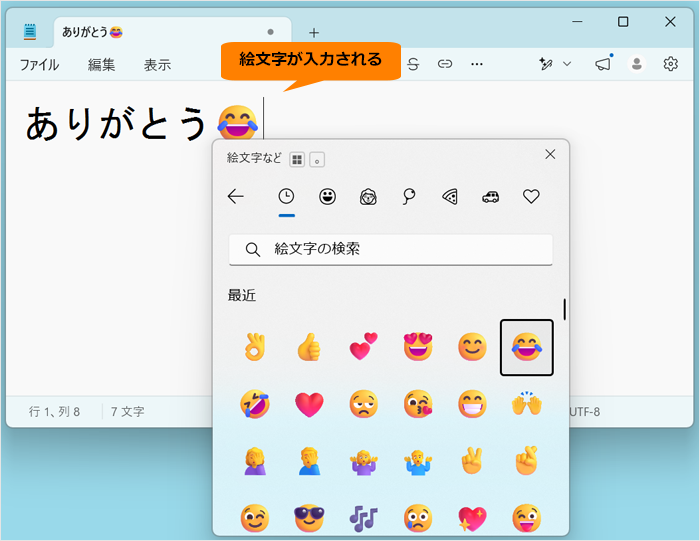Viewport: 700px width, 541px height.
Task: Focus the 絵文字の検索 search field
Action: point(391,250)
